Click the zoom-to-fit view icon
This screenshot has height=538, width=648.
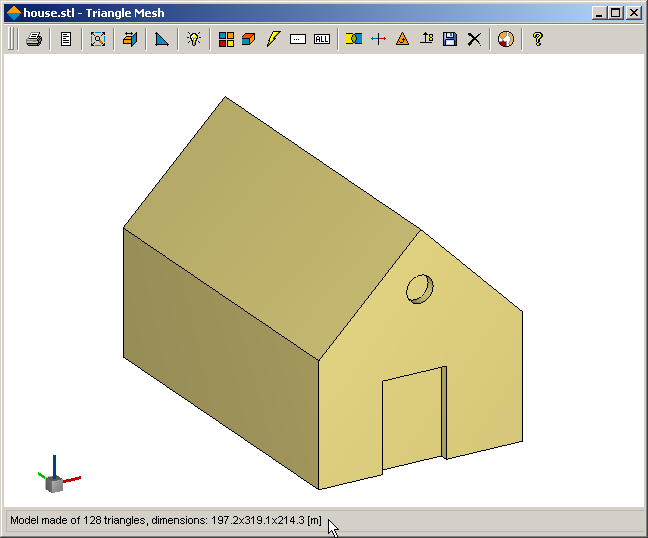pos(98,39)
